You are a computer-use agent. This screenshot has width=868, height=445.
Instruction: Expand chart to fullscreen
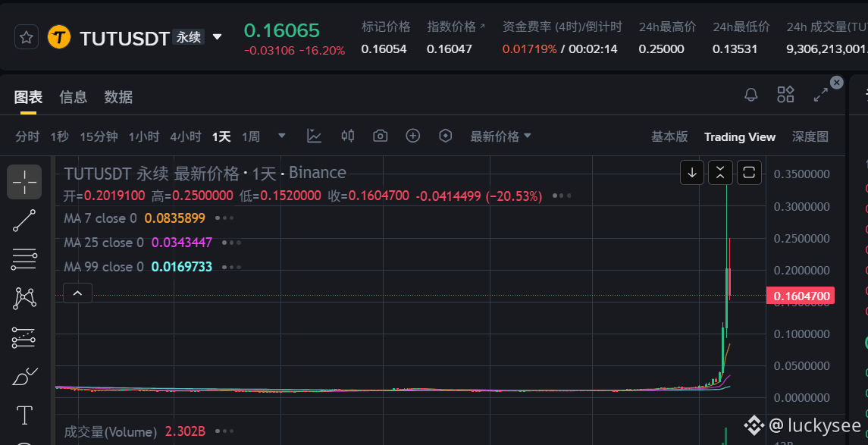820,96
